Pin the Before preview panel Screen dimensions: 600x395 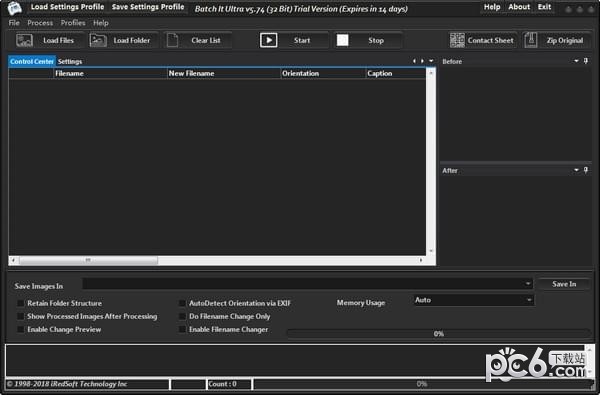tap(586, 61)
